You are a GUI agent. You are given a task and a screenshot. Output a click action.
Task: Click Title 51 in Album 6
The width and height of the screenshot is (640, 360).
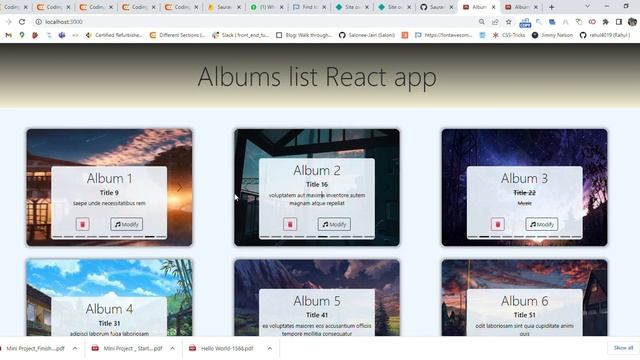pyautogui.click(x=524, y=315)
